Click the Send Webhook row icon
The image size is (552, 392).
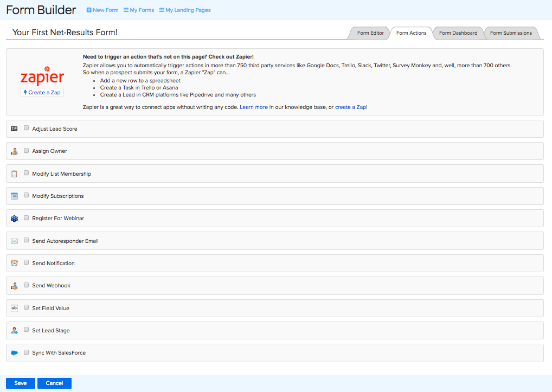click(x=14, y=286)
